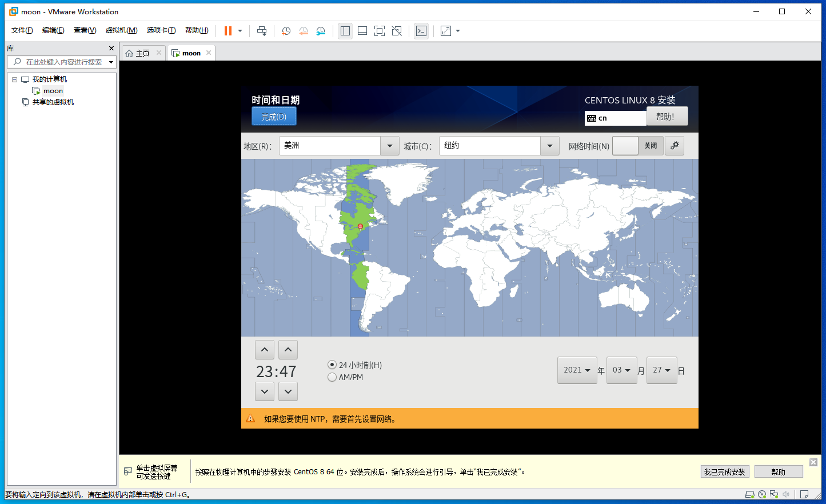The image size is (826, 504).
Task: Revert to the previous snapshot
Action: (304, 31)
